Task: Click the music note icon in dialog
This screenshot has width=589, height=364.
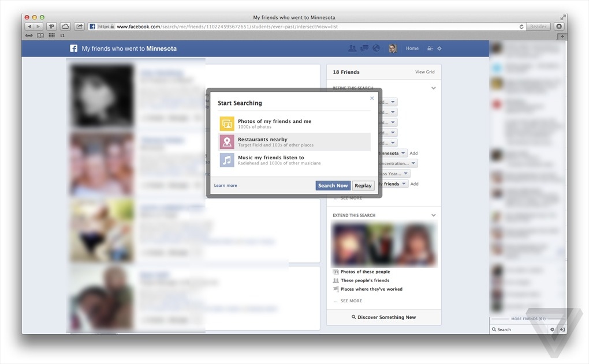Action: click(x=227, y=160)
